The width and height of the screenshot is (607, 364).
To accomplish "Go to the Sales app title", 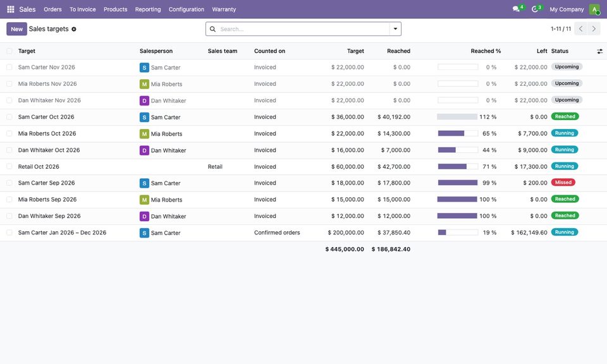I will click(x=27, y=9).
